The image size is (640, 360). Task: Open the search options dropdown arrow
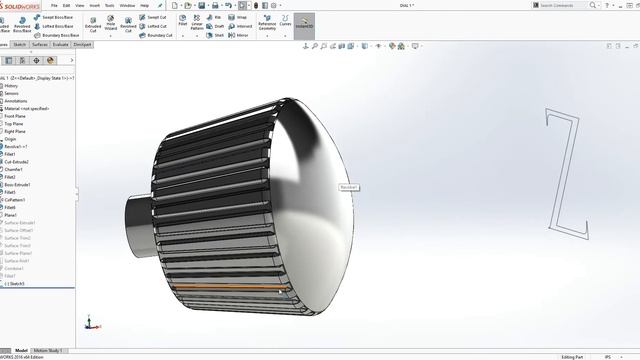click(599, 5)
